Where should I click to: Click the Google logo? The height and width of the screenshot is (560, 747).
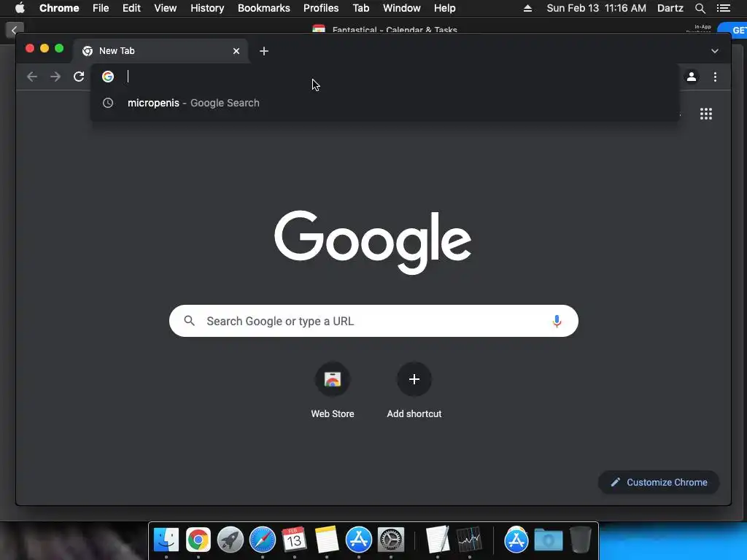point(373,242)
